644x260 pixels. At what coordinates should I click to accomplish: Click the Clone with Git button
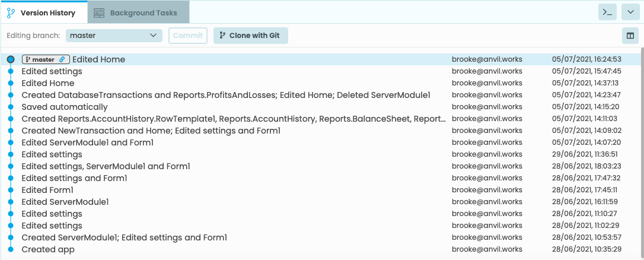[250, 36]
